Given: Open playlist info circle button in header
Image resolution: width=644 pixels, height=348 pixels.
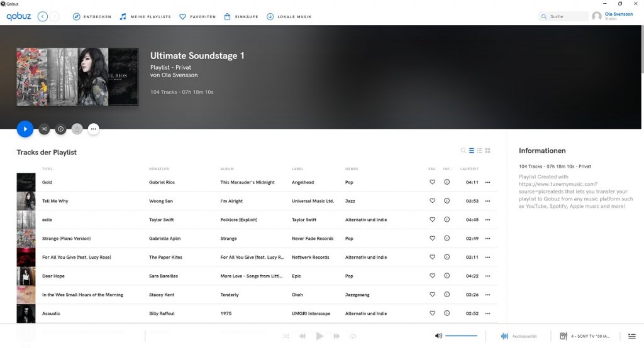Looking at the screenshot, I should [x=61, y=129].
